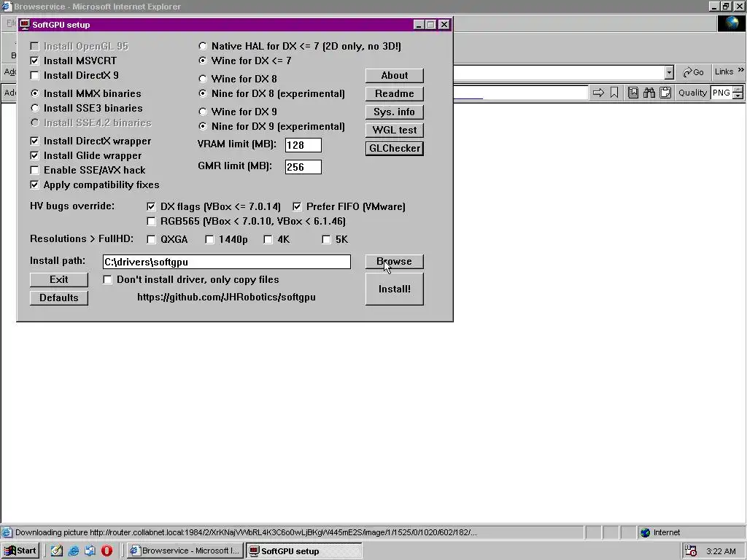Reset settings with Defaults button
Screen dimensions: 747x560
59,297
